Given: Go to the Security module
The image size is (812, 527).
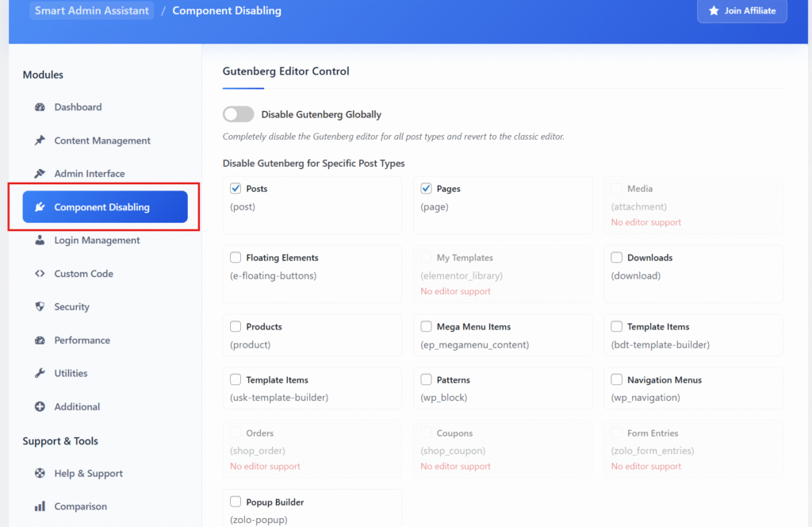Looking at the screenshot, I should click(105, 307).
